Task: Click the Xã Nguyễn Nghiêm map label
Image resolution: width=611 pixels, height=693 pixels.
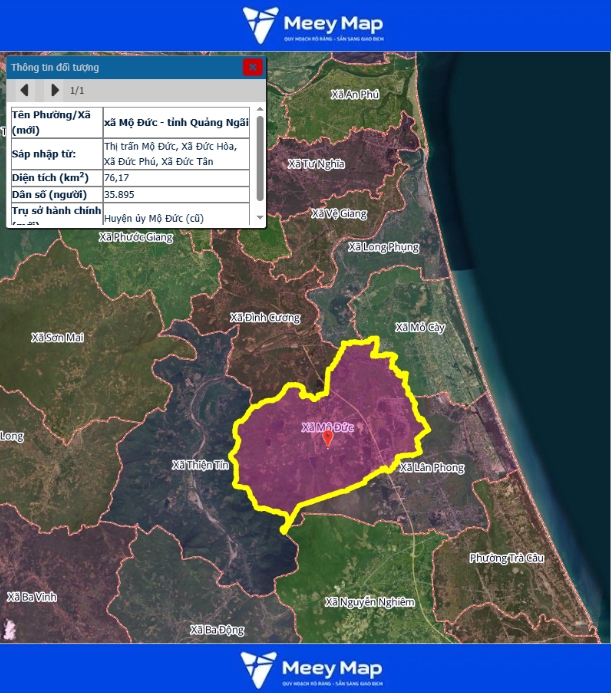Action: pos(370,602)
